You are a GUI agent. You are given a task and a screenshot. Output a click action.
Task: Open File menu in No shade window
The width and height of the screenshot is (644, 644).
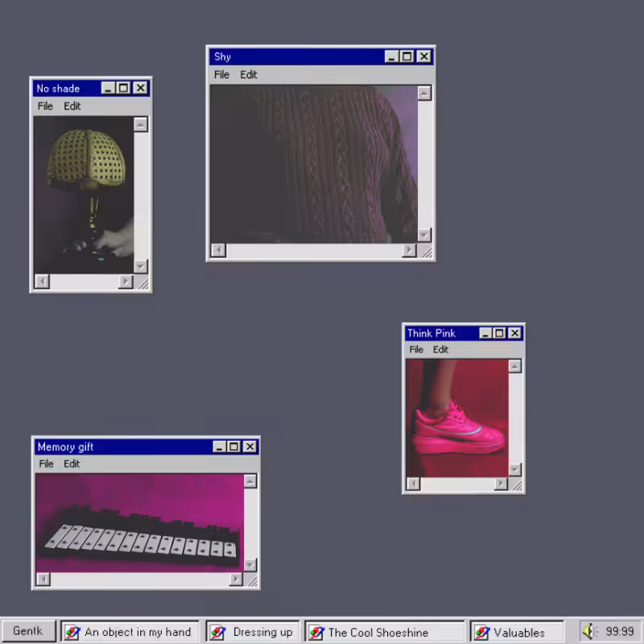pyautogui.click(x=45, y=106)
